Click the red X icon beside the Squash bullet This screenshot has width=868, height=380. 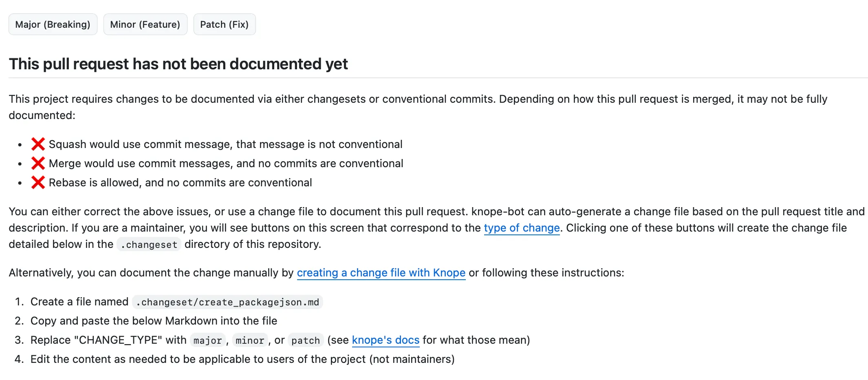tap(38, 144)
